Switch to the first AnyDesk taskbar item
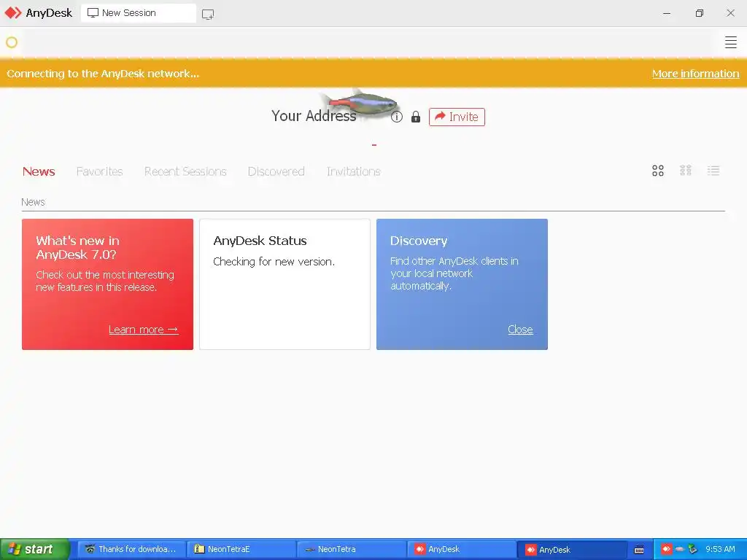Image resolution: width=747 pixels, height=560 pixels. click(x=461, y=550)
